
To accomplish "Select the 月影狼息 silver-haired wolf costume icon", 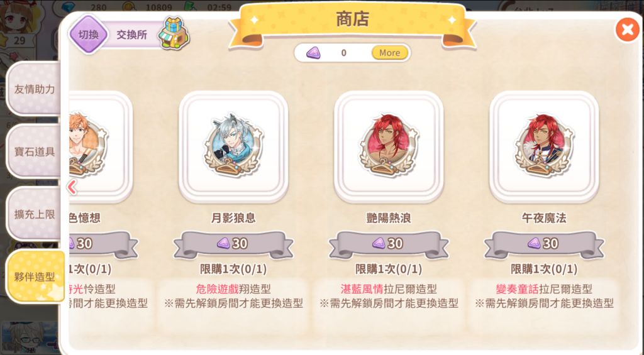I will (x=233, y=146).
